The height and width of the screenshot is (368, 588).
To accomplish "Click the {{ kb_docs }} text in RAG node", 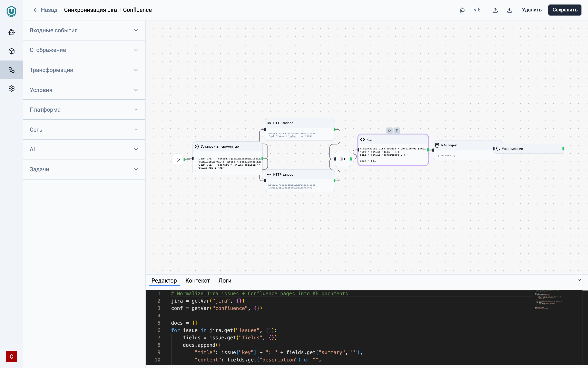I will pos(446,156).
